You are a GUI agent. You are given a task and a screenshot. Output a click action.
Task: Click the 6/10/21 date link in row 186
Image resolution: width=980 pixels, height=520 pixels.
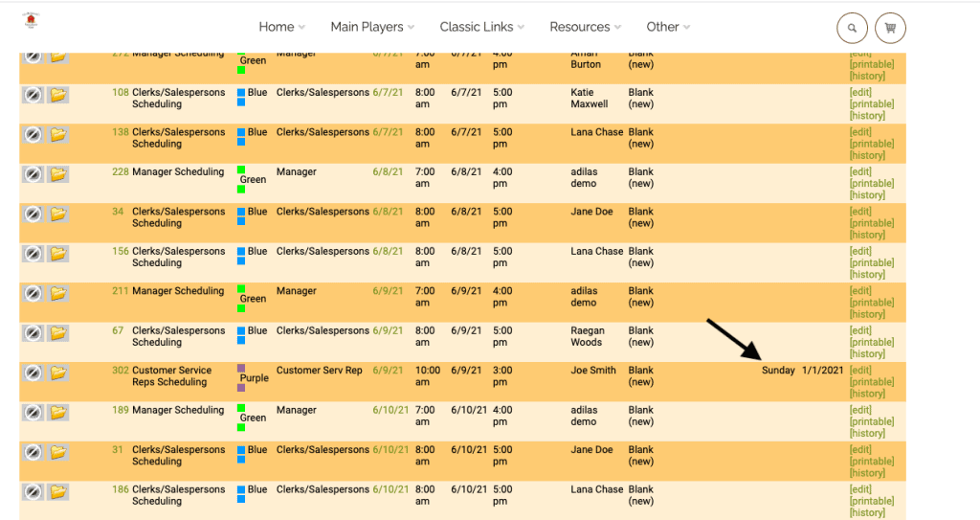390,489
